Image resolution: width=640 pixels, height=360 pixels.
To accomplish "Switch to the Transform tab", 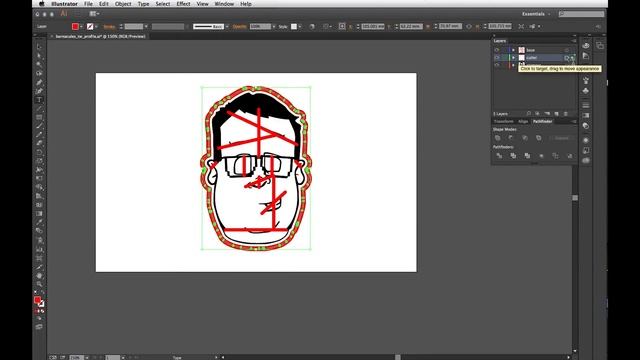I will [x=504, y=122].
